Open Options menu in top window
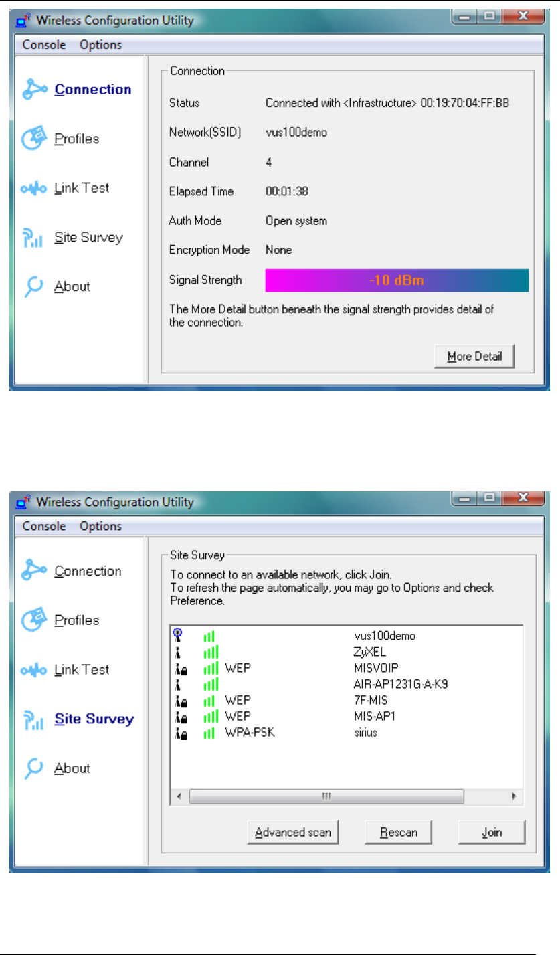This screenshot has height=955, width=560. pyautogui.click(x=100, y=45)
